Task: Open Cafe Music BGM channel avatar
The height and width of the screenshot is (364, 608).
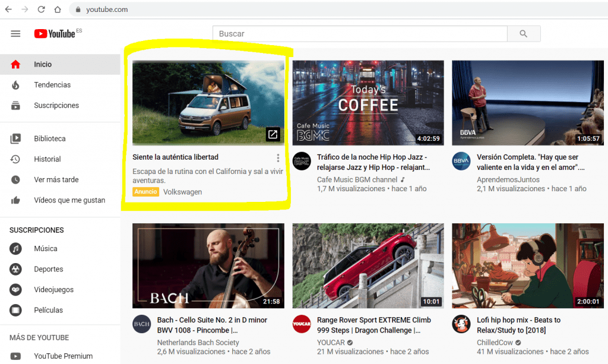Action: point(302,162)
